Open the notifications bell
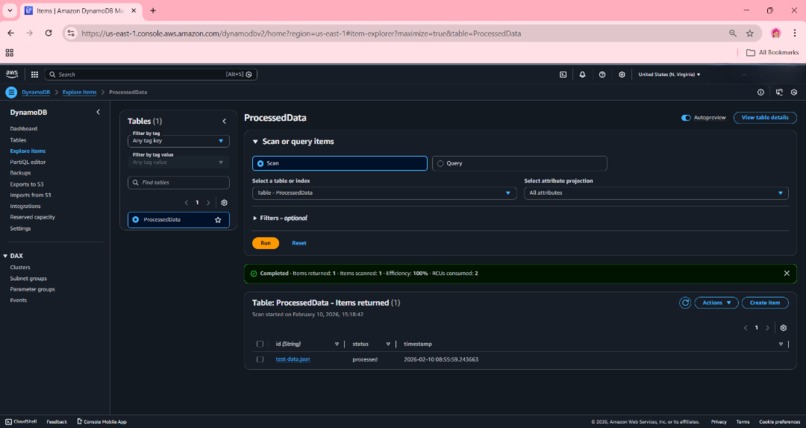Viewport: 806px width, 428px height. (x=582, y=75)
